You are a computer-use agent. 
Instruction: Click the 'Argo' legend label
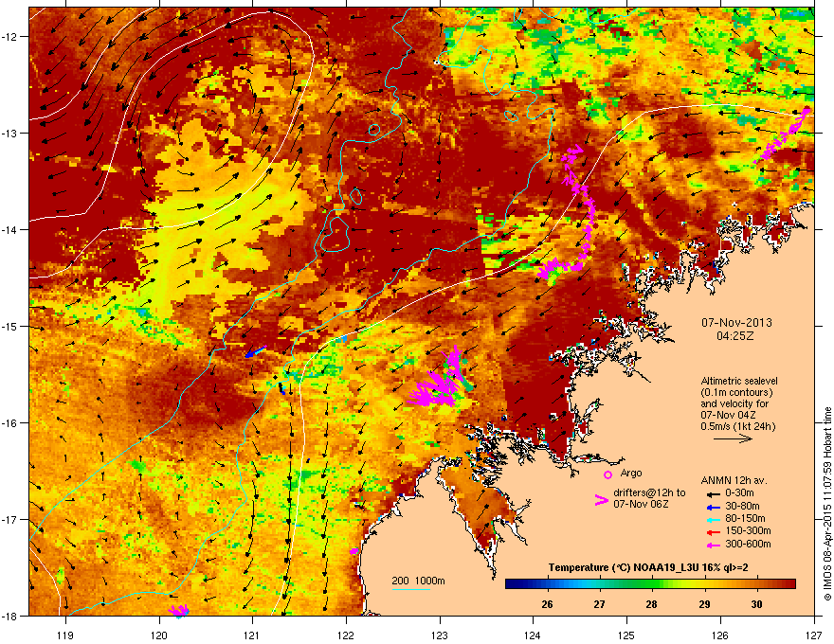click(x=631, y=473)
